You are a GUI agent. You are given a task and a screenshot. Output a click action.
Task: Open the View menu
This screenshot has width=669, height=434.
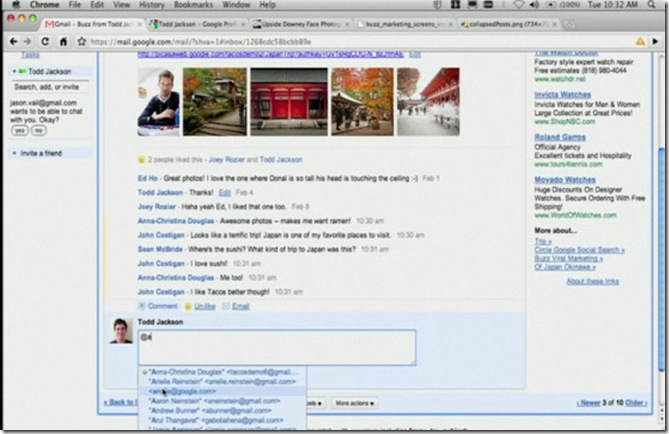coord(122,5)
